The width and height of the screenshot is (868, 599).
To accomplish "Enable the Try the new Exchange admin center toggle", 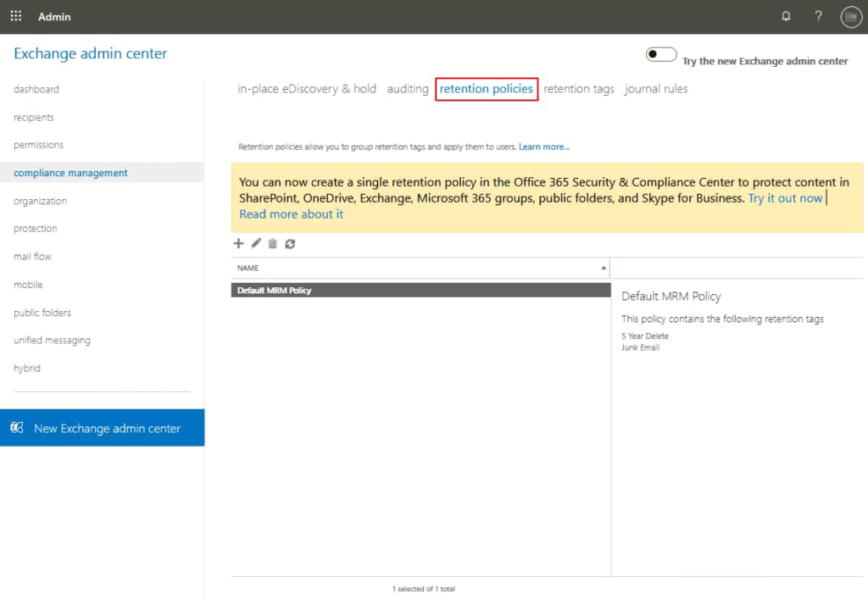I will point(660,53).
